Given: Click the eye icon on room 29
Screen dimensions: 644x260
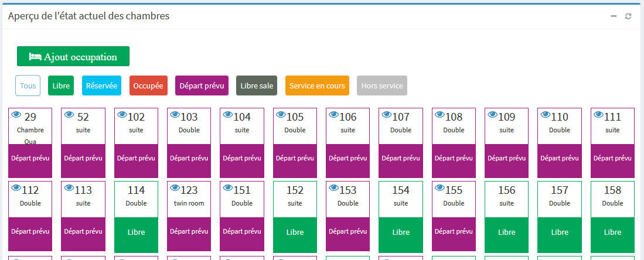Looking at the screenshot, I should pyautogui.click(x=16, y=115).
